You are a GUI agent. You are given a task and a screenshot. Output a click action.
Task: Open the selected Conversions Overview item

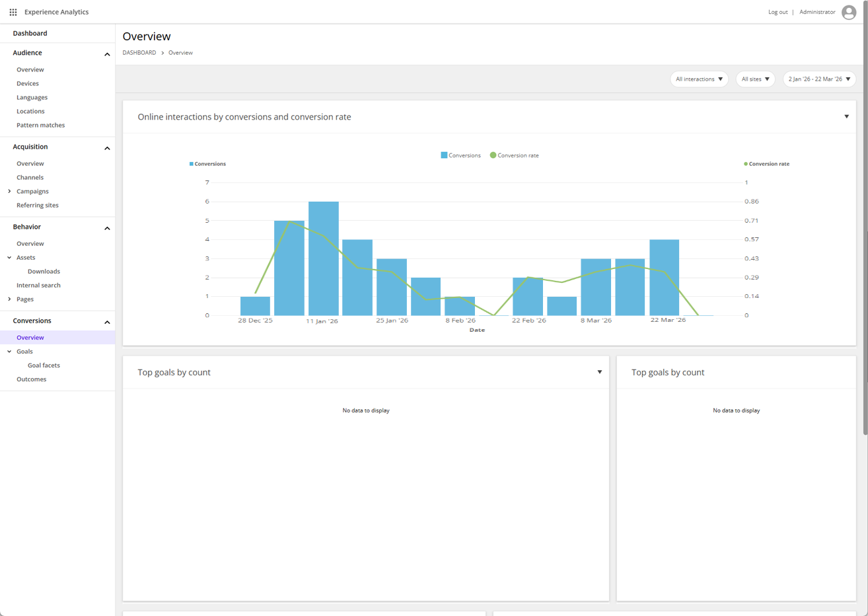tap(57, 337)
